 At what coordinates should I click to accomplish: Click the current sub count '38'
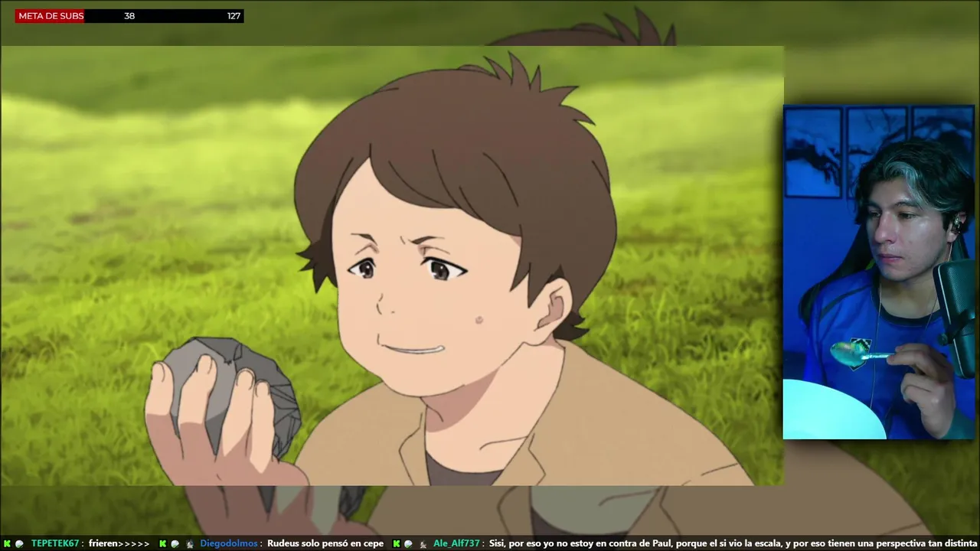(x=129, y=16)
